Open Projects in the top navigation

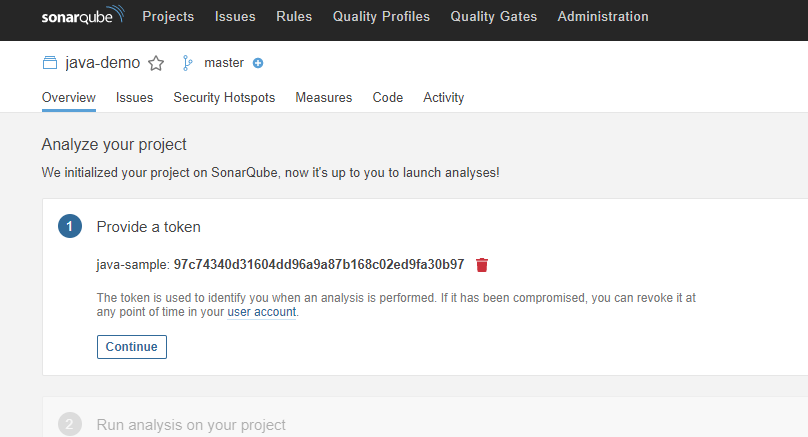168,17
